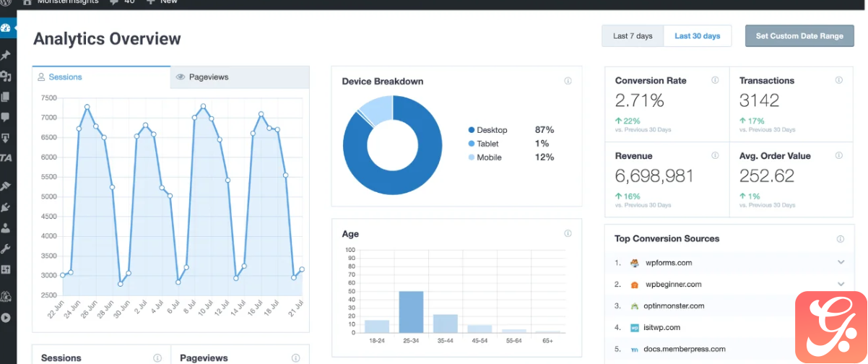868x364 pixels.
Task: Click the Device Breakdown info icon
Action: (x=568, y=81)
